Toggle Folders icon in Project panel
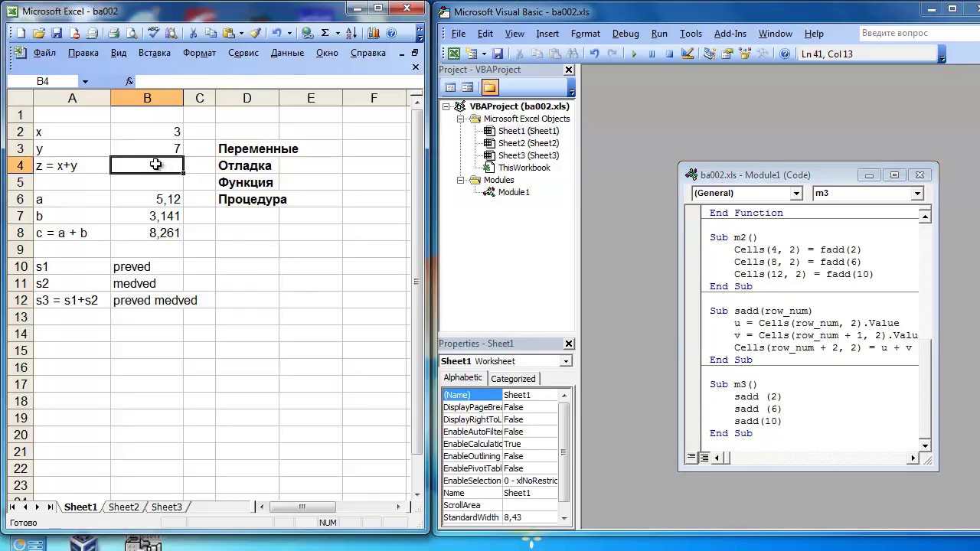The width and height of the screenshot is (980, 551). [489, 87]
